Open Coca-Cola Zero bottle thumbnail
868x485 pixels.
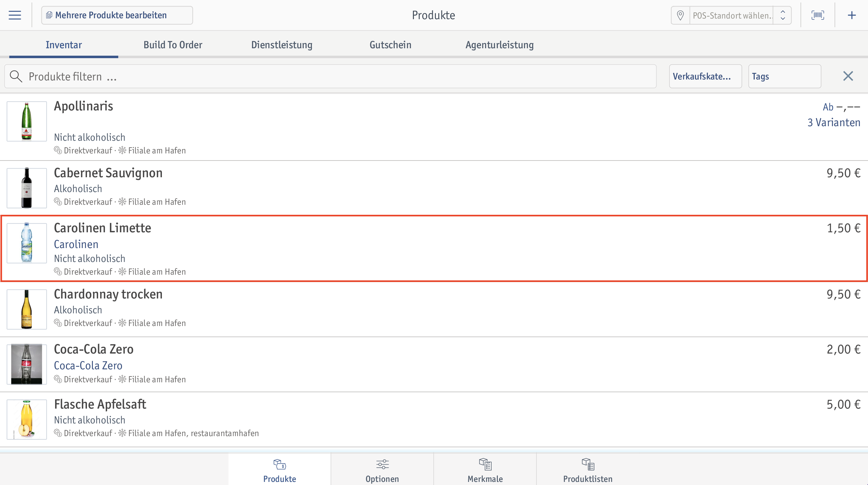coord(27,364)
